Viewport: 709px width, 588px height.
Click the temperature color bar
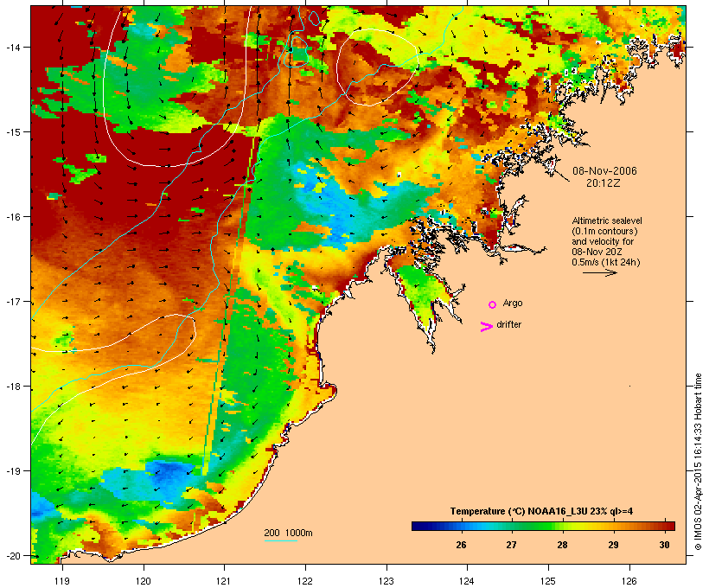(543, 526)
